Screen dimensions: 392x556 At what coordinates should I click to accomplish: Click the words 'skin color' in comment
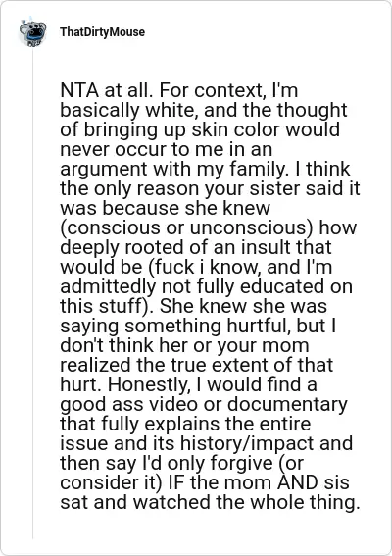coord(235,129)
